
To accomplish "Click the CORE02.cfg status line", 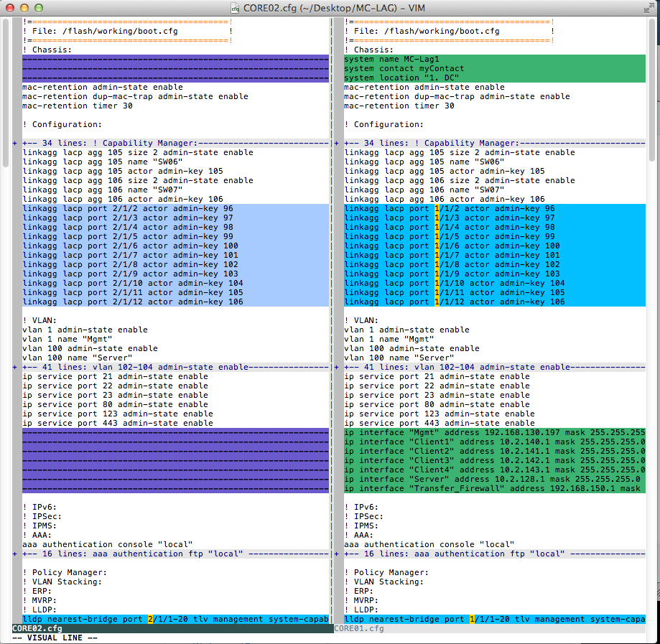I will 171,628.
